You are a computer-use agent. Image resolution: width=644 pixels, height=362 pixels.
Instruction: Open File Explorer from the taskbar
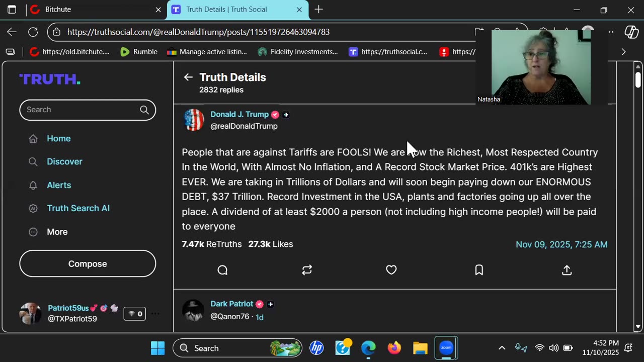point(420,348)
